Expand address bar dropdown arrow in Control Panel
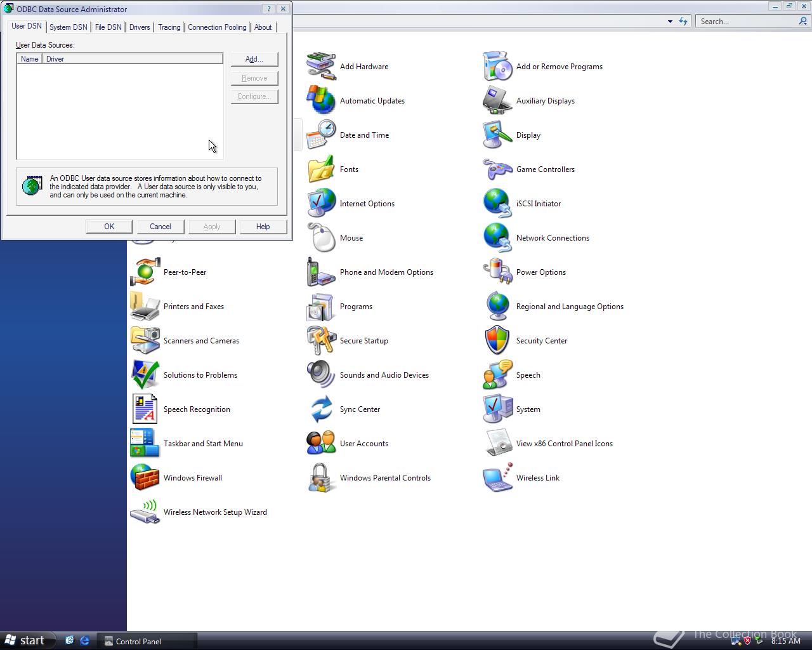This screenshot has width=812, height=650. (670, 22)
